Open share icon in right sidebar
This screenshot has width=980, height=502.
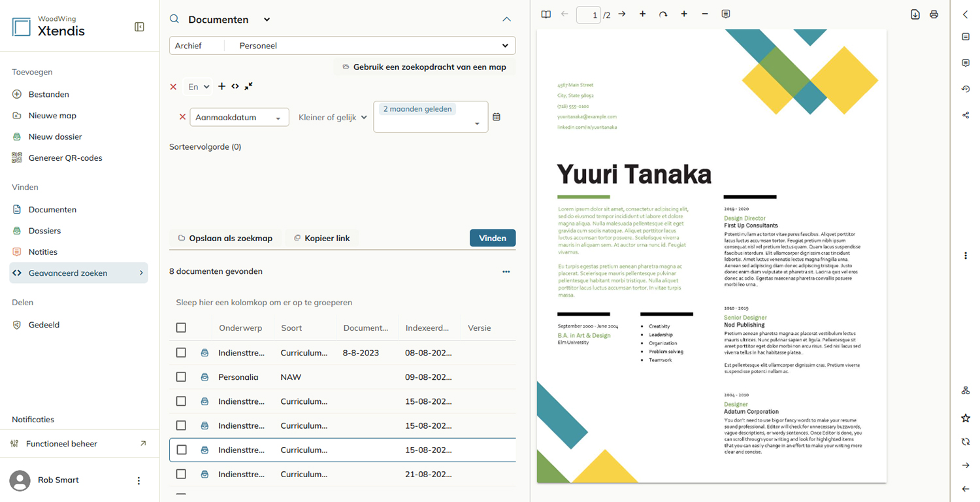[966, 115]
